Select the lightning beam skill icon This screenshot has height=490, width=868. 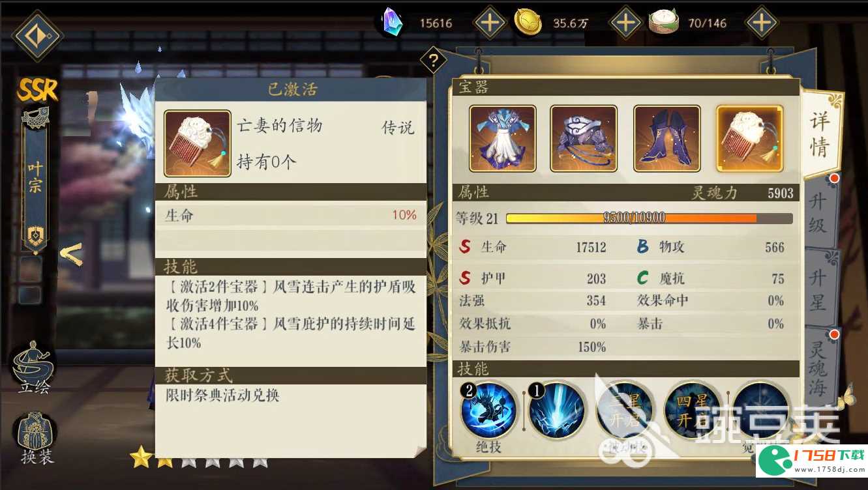pyautogui.click(x=556, y=410)
